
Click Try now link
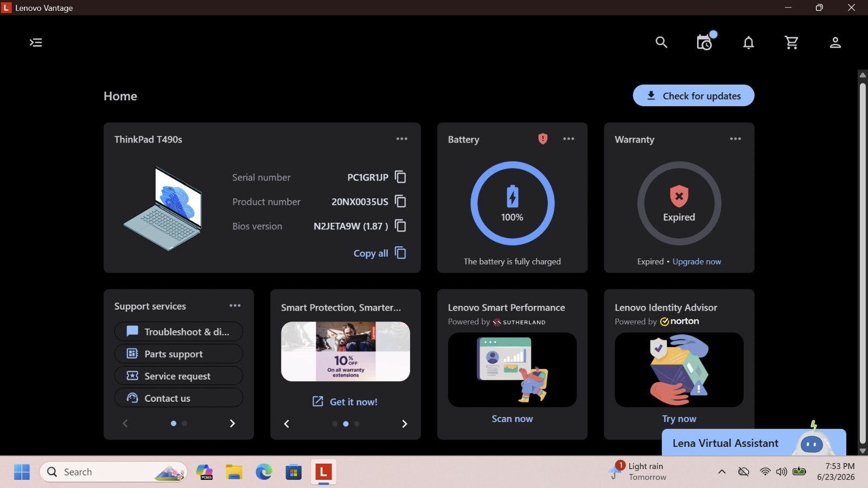(679, 419)
